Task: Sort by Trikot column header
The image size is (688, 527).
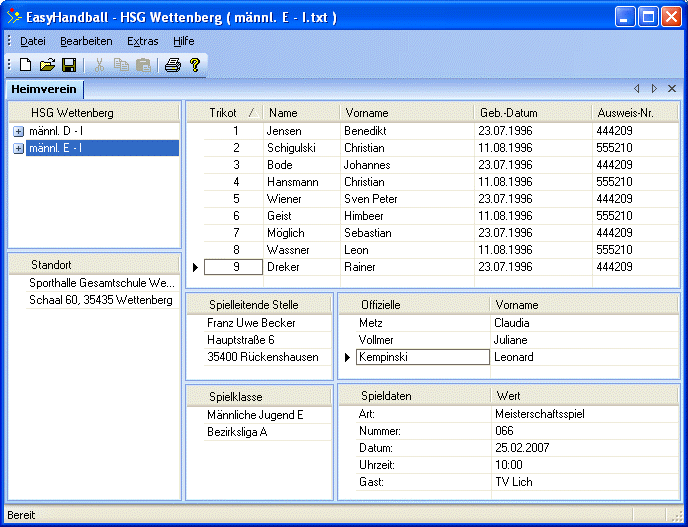Action: point(224,113)
